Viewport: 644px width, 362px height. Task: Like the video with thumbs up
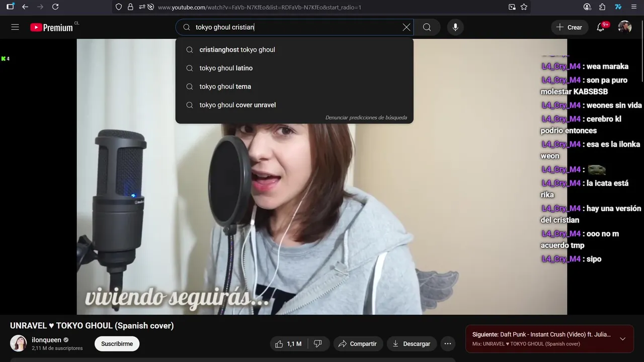click(288, 344)
